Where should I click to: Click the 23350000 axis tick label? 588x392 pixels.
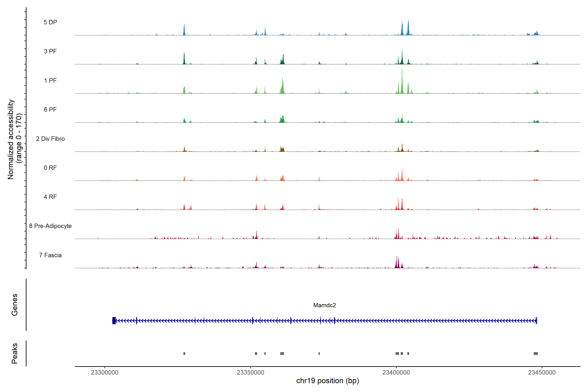pyautogui.click(x=250, y=373)
